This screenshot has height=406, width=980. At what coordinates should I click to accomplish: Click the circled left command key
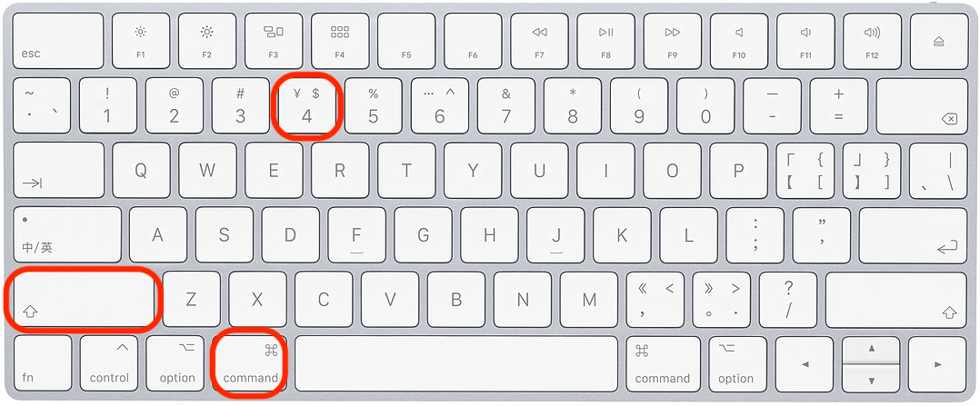(250, 363)
